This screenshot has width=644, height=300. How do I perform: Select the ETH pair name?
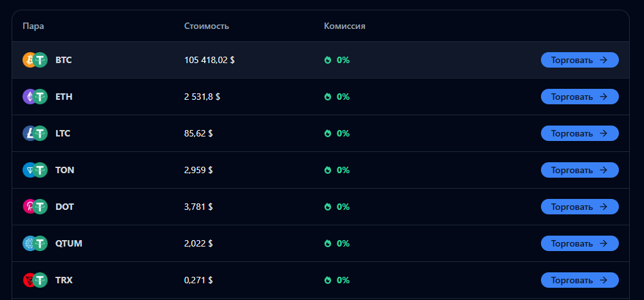tap(64, 97)
